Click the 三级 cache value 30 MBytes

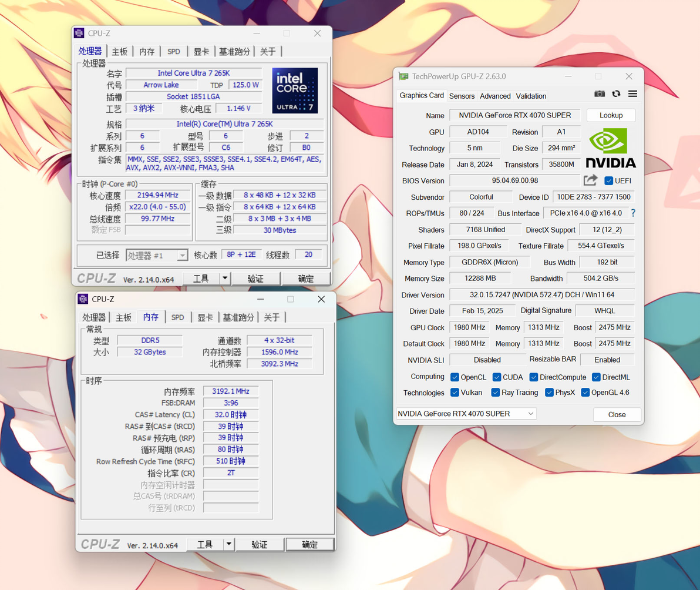[x=280, y=230]
